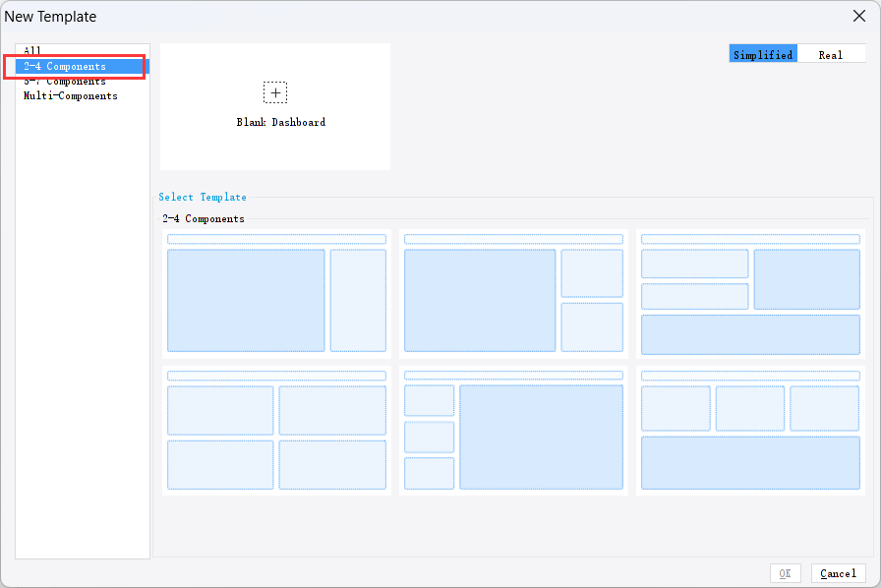Select template with large chart and right sidebar
Screen dimensions: 881x588
pyautogui.click(x=276, y=295)
